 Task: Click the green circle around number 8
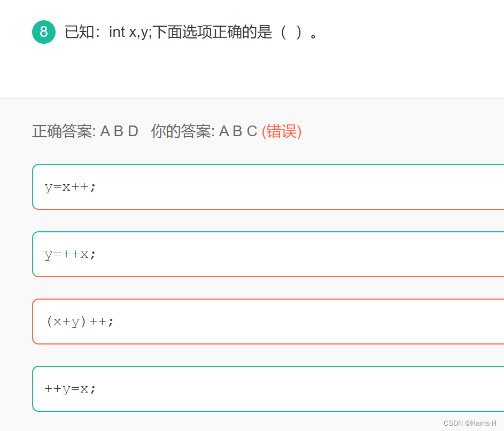click(44, 32)
